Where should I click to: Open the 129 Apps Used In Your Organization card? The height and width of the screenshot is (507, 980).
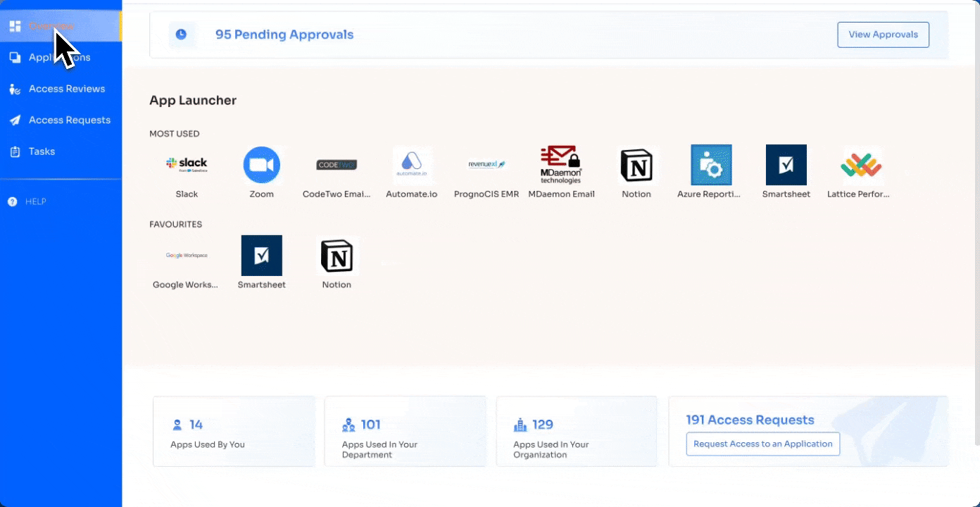(577, 431)
